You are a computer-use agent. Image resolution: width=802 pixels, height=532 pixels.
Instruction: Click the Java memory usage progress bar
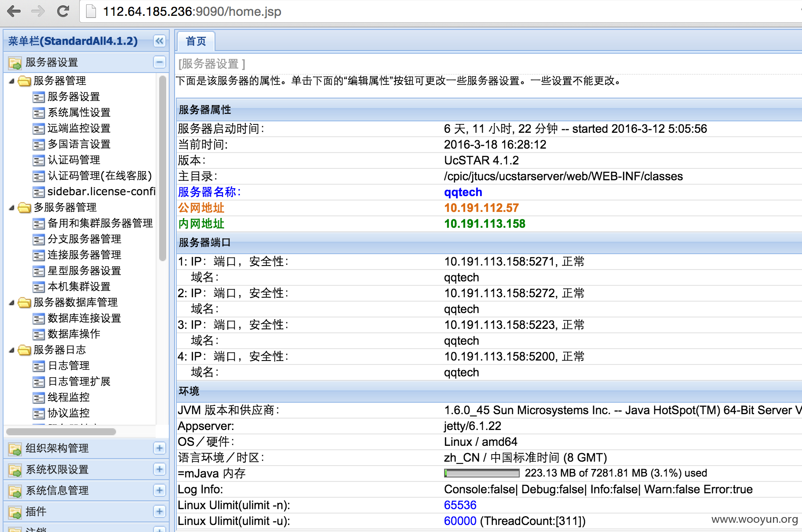coord(482,473)
